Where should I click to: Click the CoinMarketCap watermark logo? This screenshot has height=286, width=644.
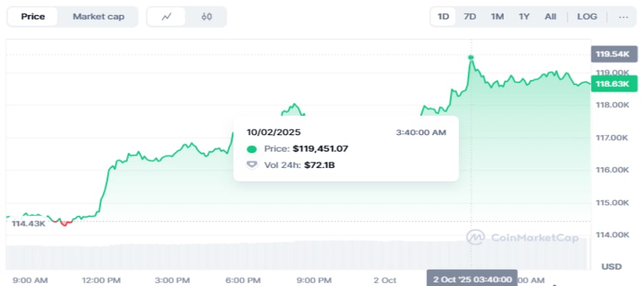tap(522, 237)
